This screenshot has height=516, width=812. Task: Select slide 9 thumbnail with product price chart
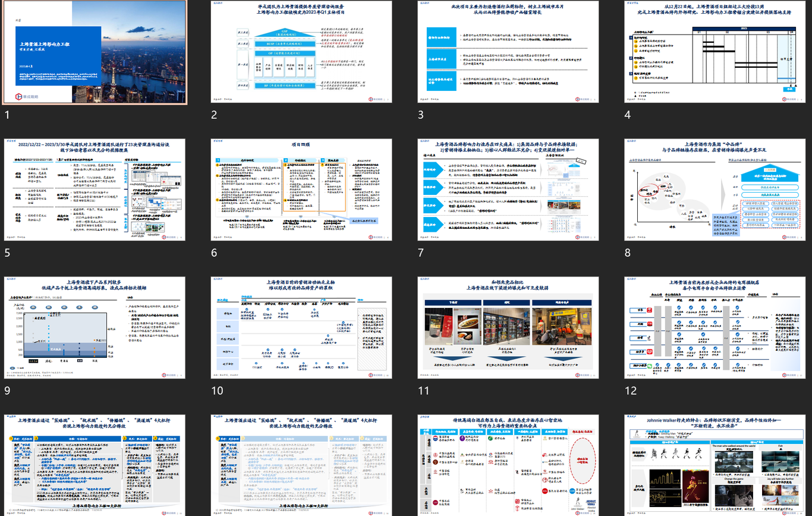[x=95, y=328]
